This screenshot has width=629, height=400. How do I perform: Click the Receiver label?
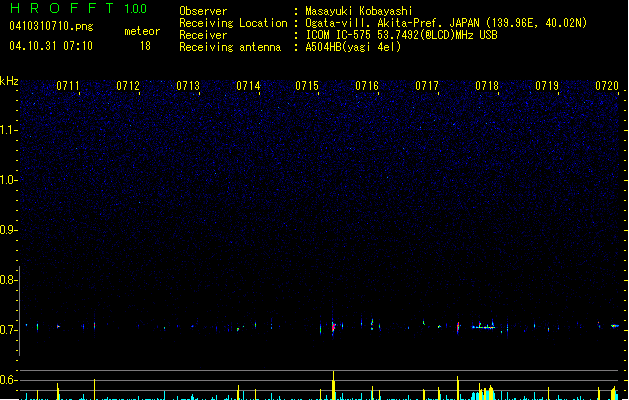pos(203,35)
